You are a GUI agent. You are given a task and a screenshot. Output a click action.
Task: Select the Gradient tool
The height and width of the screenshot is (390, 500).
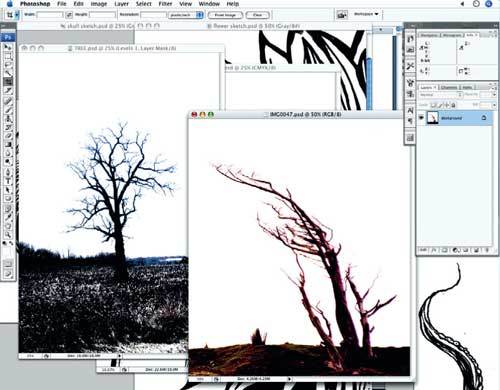(x=8, y=145)
